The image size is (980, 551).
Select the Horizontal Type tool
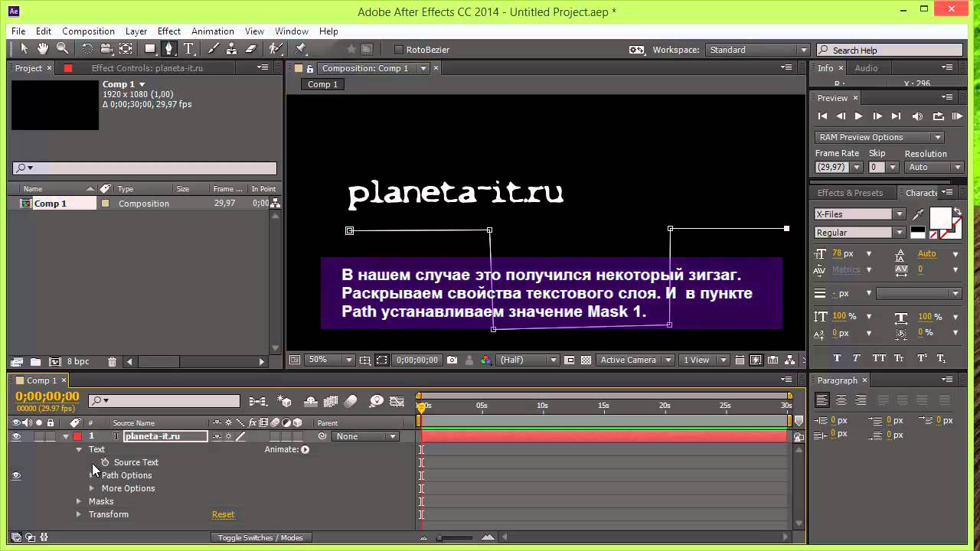point(188,49)
